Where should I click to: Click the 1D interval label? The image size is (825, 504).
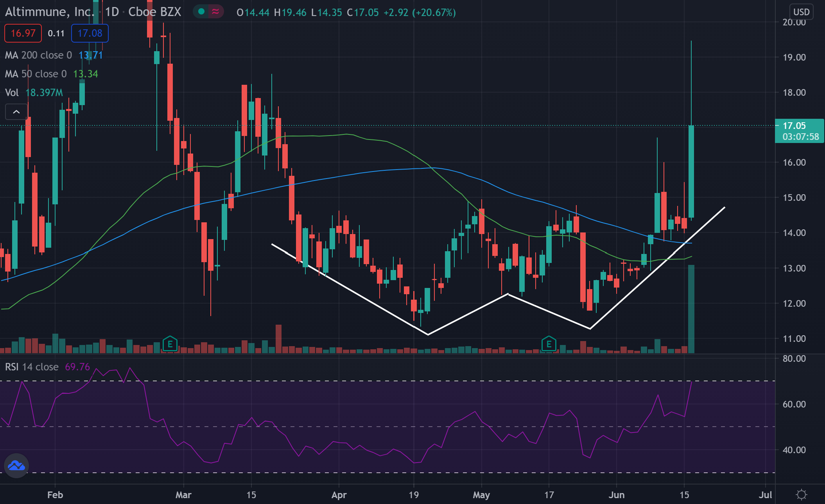[x=112, y=12]
